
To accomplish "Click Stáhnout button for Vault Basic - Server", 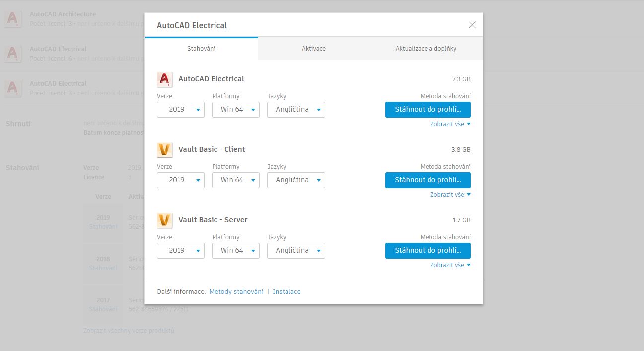I will pos(428,251).
